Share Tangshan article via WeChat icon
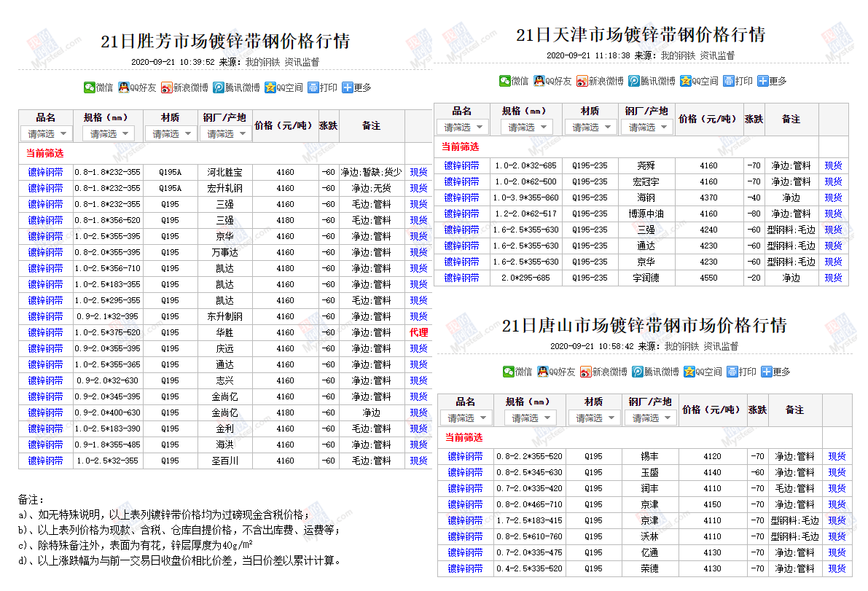Screen dimensions: 868x591 pyautogui.click(x=509, y=372)
